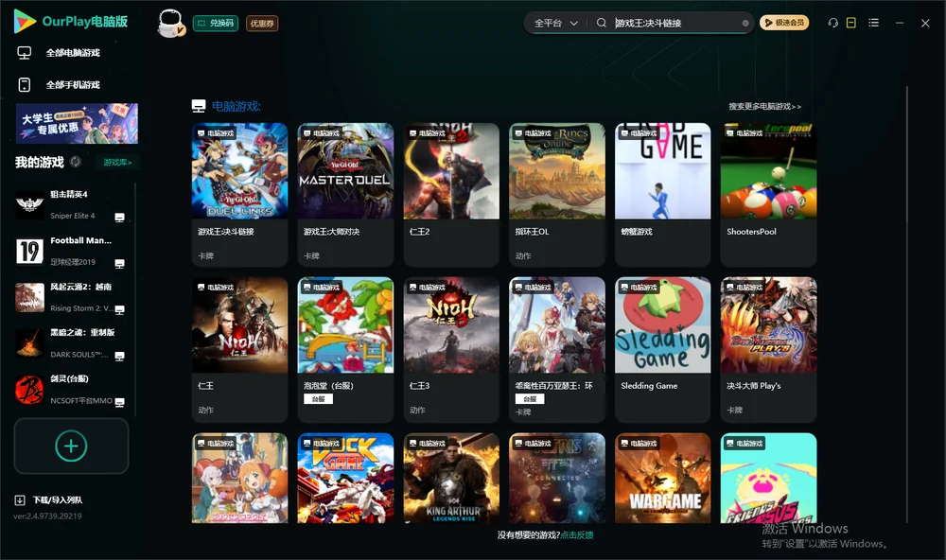The width and height of the screenshot is (946, 560).
Task: Click the yellow mini-window mode icon
Action: (x=851, y=23)
